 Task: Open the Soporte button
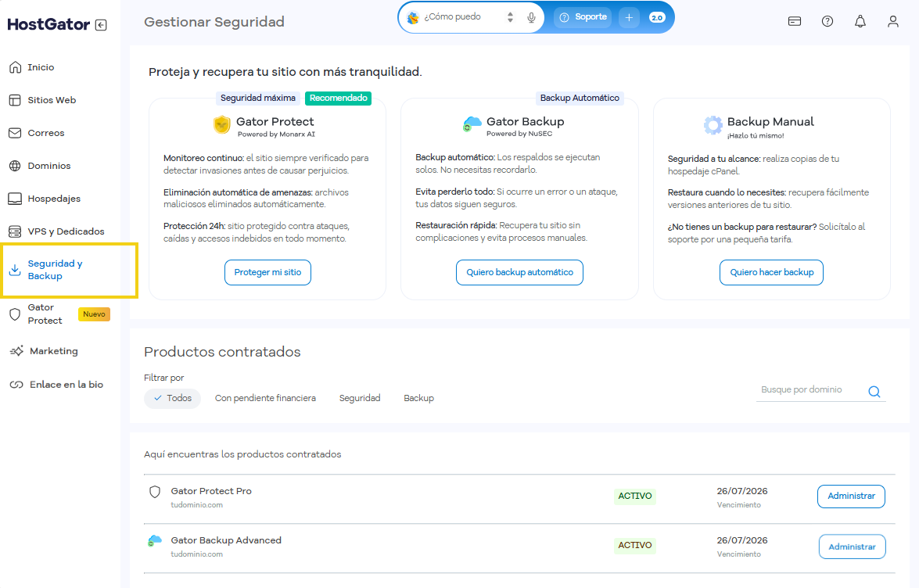tap(583, 17)
